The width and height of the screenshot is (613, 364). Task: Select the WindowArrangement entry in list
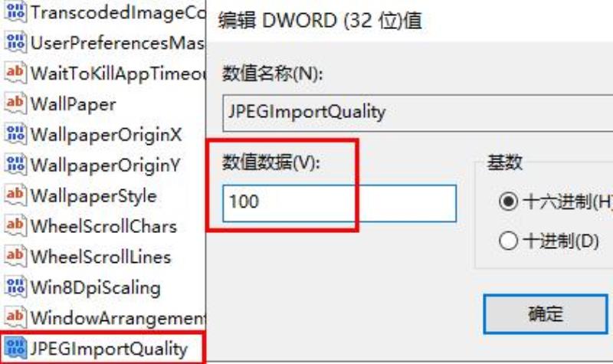[118, 318]
